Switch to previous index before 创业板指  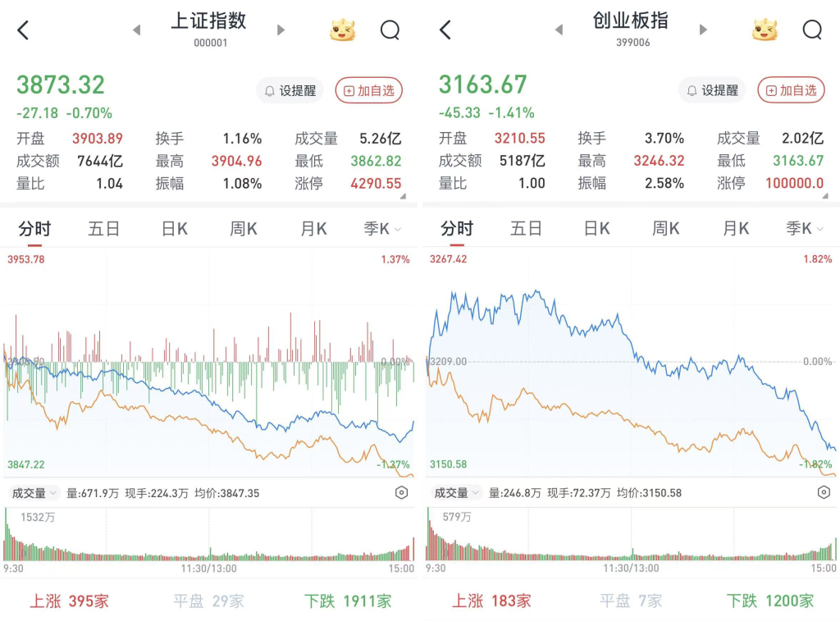pos(559,30)
